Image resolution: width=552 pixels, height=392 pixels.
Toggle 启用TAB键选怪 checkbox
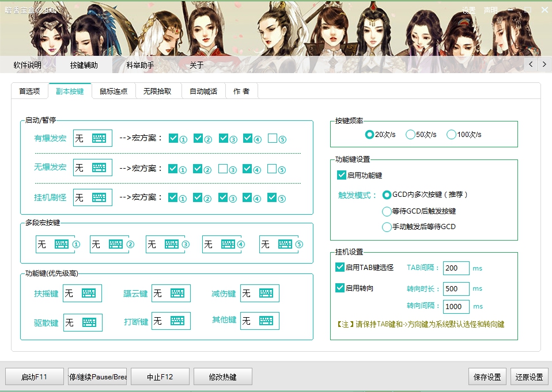coord(340,267)
